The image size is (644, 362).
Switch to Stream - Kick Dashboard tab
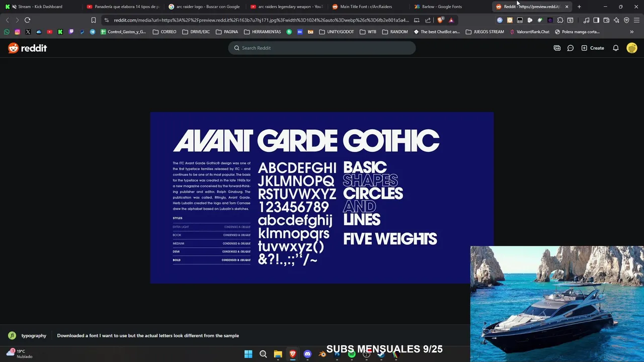click(x=40, y=7)
